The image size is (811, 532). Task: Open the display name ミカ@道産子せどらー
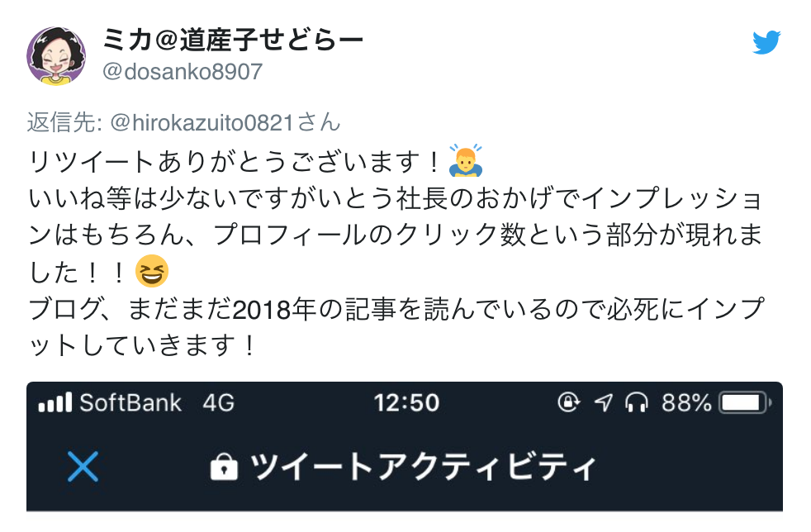(x=233, y=40)
